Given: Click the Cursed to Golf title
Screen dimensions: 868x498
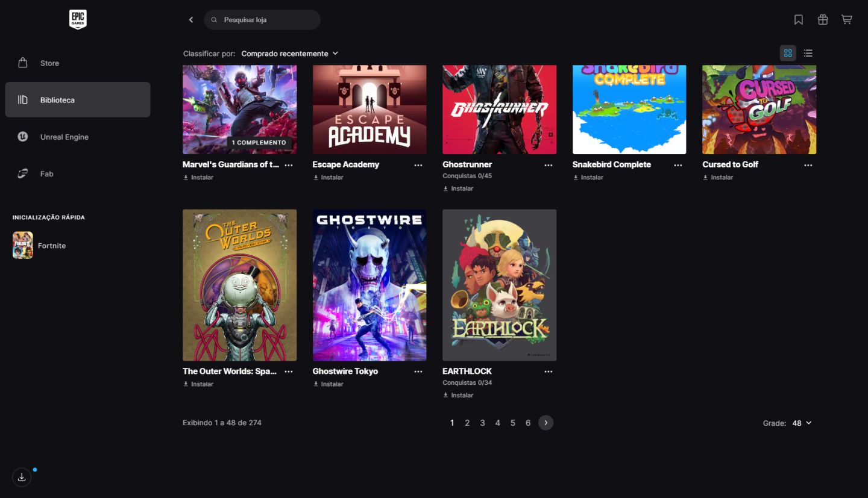Looking at the screenshot, I should point(730,164).
